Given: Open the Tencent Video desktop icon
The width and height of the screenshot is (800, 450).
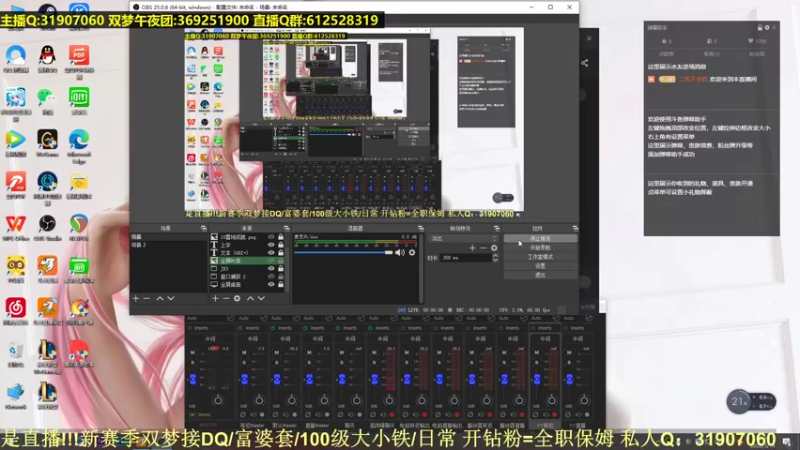Looking at the screenshot, I should (x=16, y=139).
